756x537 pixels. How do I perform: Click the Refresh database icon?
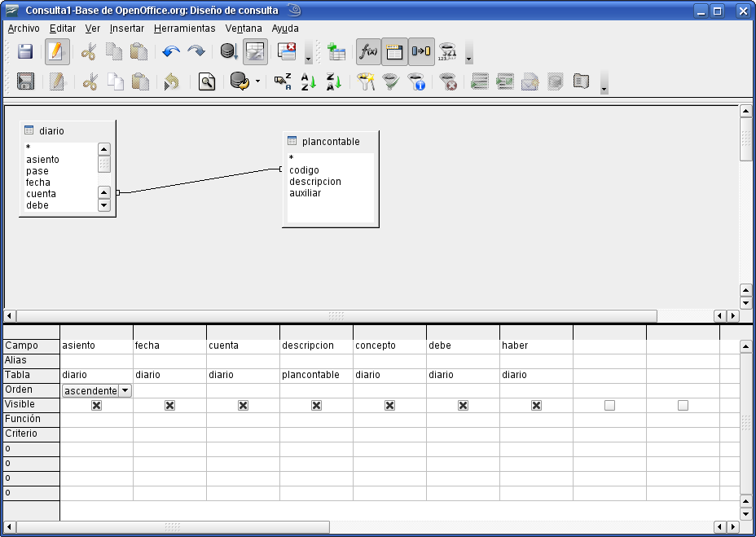click(240, 81)
